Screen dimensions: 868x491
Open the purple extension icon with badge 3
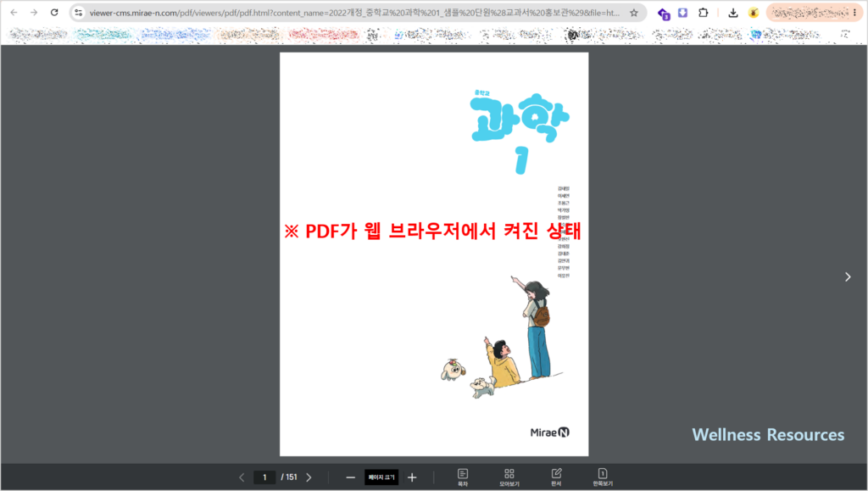coord(663,14)
